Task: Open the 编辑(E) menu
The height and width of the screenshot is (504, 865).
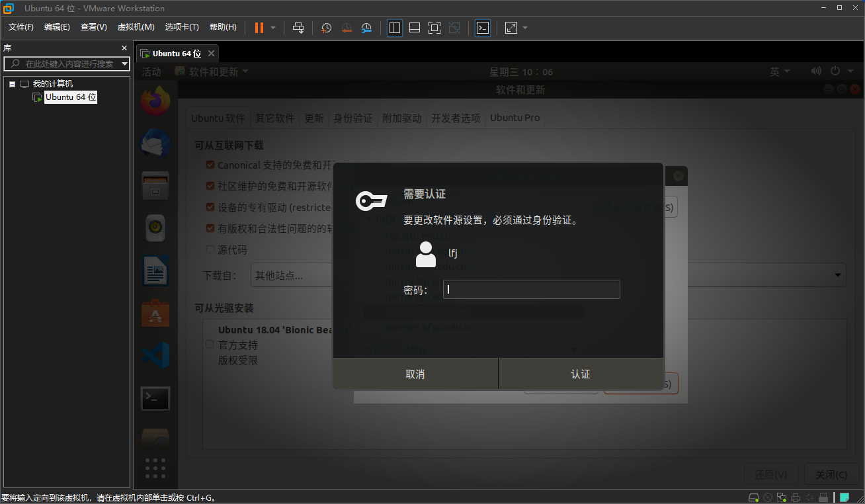Action: tap(57, 27)
